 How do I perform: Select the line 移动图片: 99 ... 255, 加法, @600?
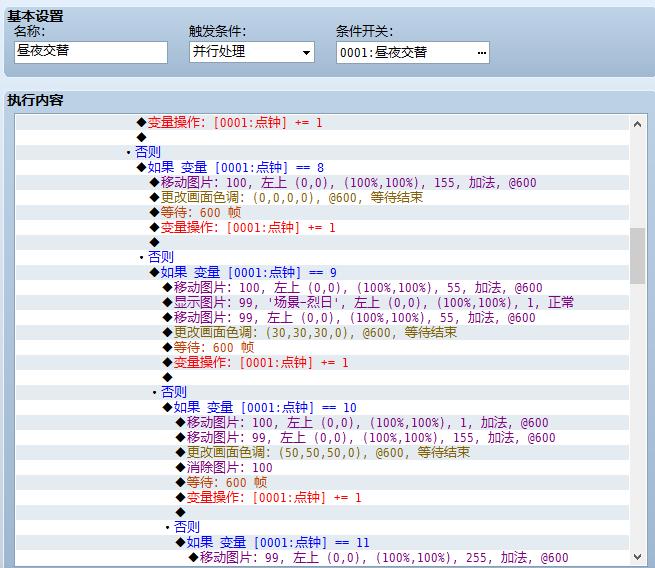(322, 558)
